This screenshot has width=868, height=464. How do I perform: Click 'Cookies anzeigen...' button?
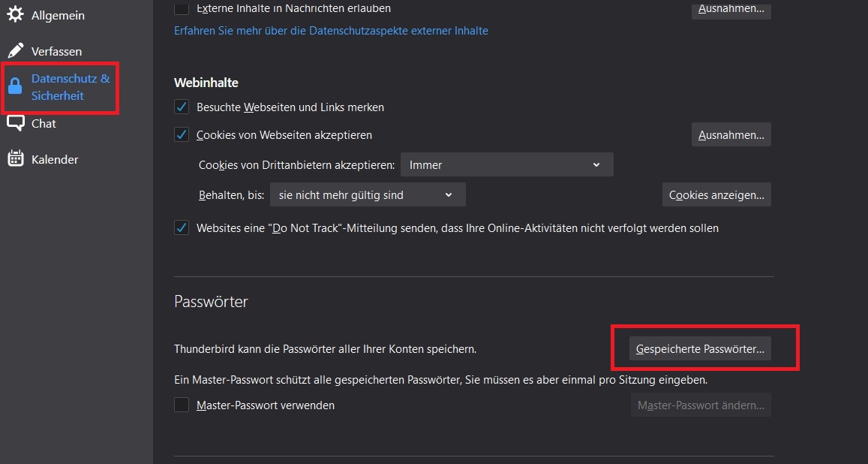(x=716, y=195)
